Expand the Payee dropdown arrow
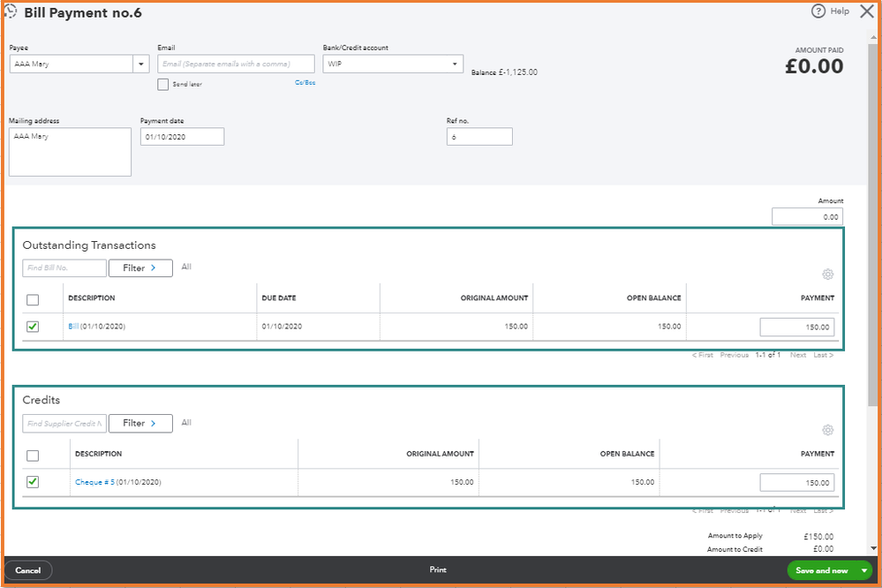Screen dimensions: 882x588 (x=141, y=64)
